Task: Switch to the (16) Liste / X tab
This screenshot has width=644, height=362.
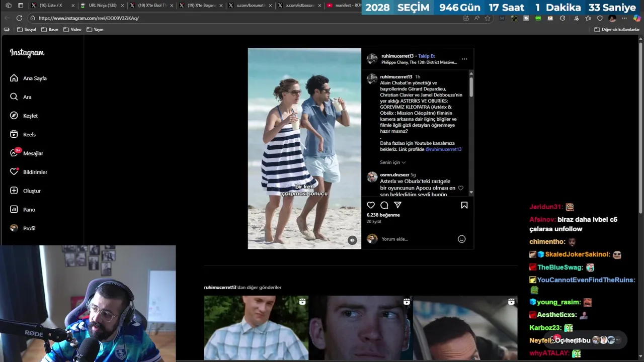Action: pos(53,6)
